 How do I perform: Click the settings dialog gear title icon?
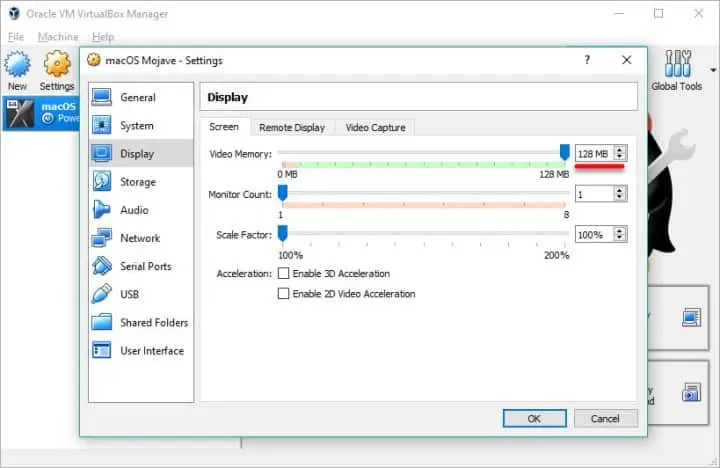[94, 60]
